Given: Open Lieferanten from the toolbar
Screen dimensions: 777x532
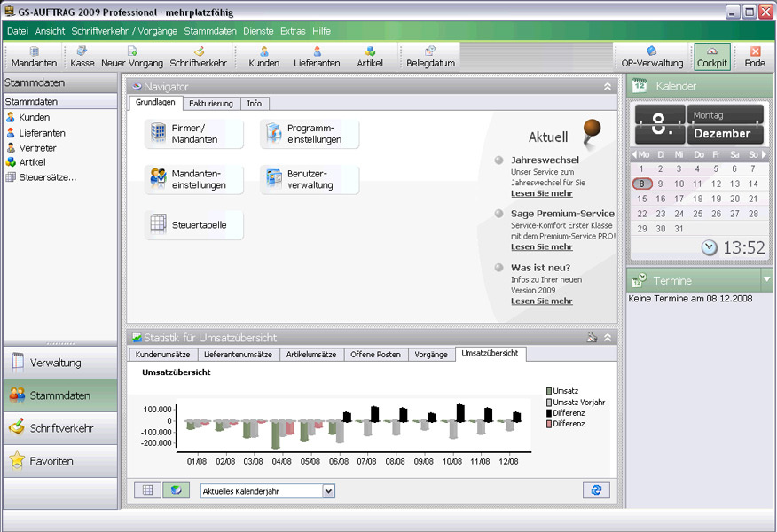Looking at the screenshot, I should (317, 57).
